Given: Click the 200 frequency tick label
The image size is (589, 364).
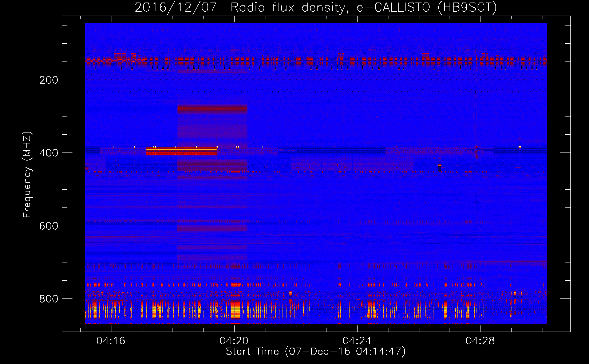Looking at the screenshot, I should coord(49,80).
